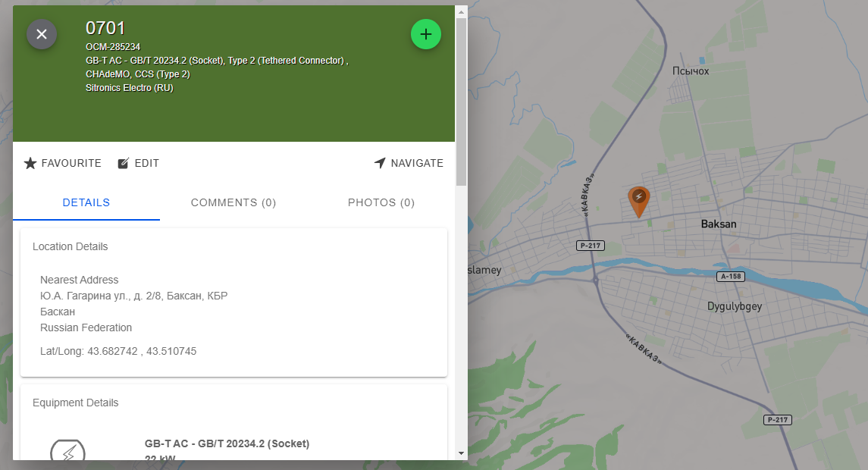This screenshot has height=470, width=868.
Task: Click the panel's vertical scrollbar thumb
Action: 461,99
